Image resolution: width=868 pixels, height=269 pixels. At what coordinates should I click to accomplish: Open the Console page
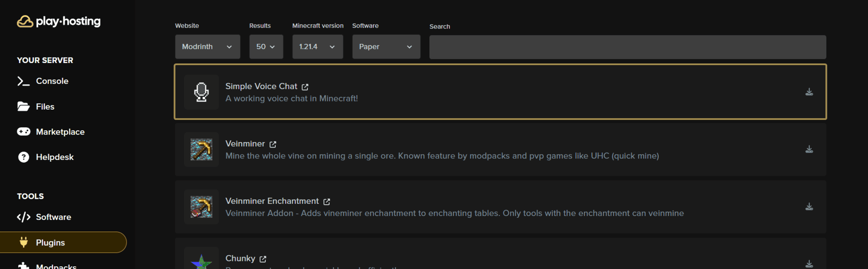42,81
